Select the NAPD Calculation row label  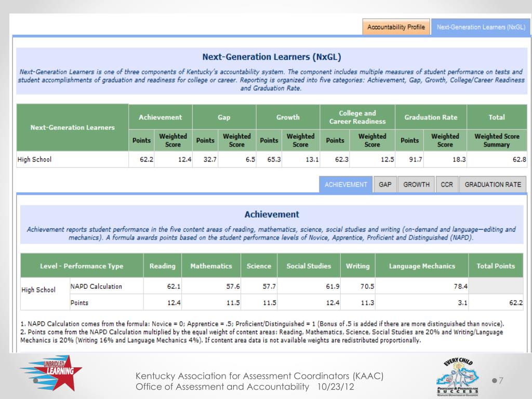[x=96, y=286]
